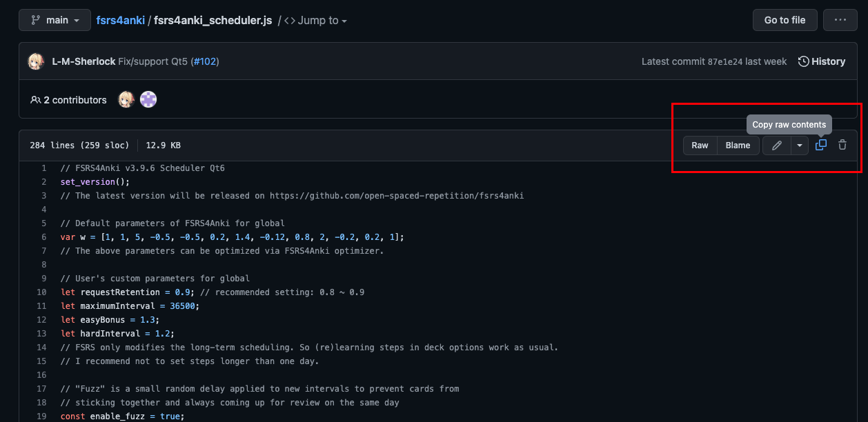Click the L-M-Sherlock author name
The image size is (868, 422).
point(83,61)
